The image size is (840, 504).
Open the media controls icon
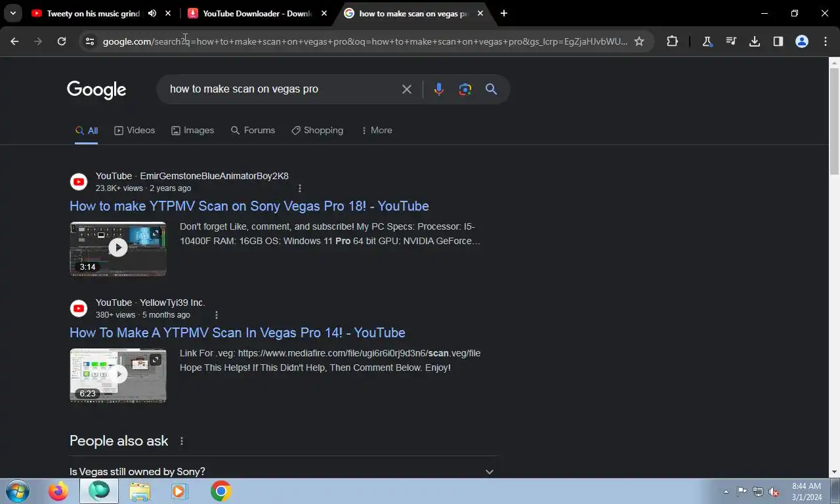click(731, 41)
